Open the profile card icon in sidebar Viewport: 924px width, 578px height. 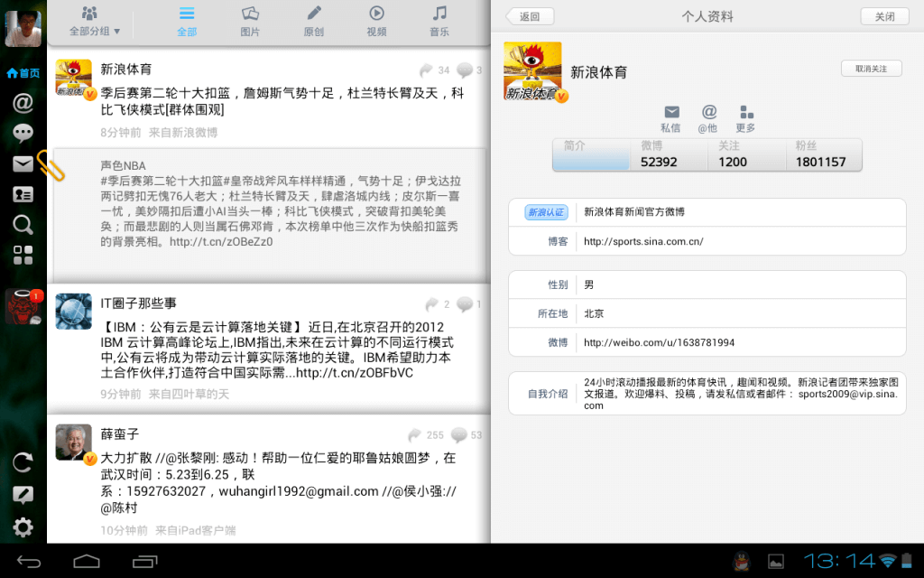tap(23, 194)
